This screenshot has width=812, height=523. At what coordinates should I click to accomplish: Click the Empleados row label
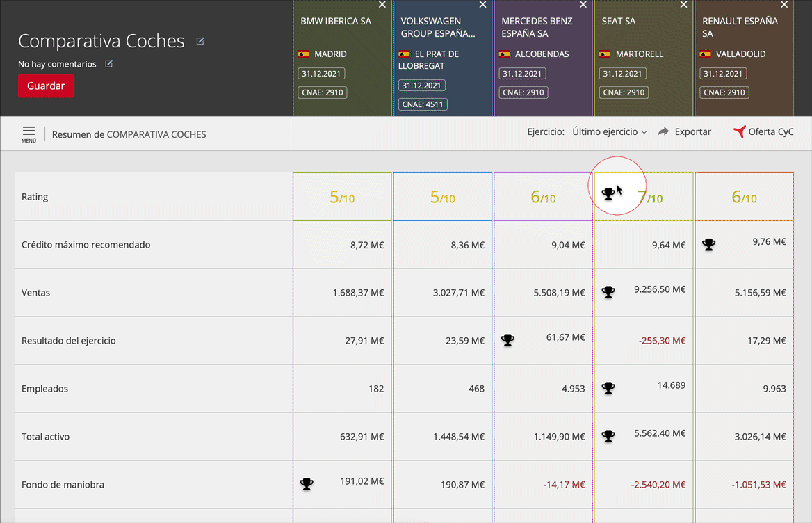pos(44,389)
